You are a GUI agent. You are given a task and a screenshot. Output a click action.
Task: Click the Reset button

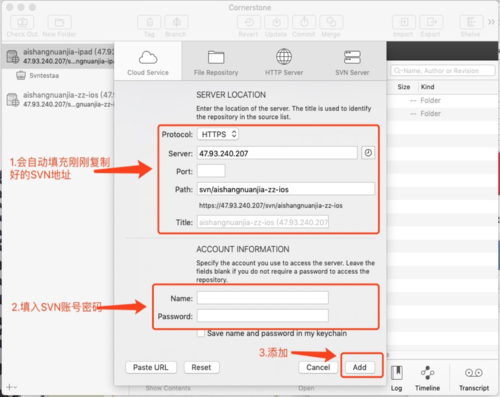pyautogui.click(x=201, y=367)
